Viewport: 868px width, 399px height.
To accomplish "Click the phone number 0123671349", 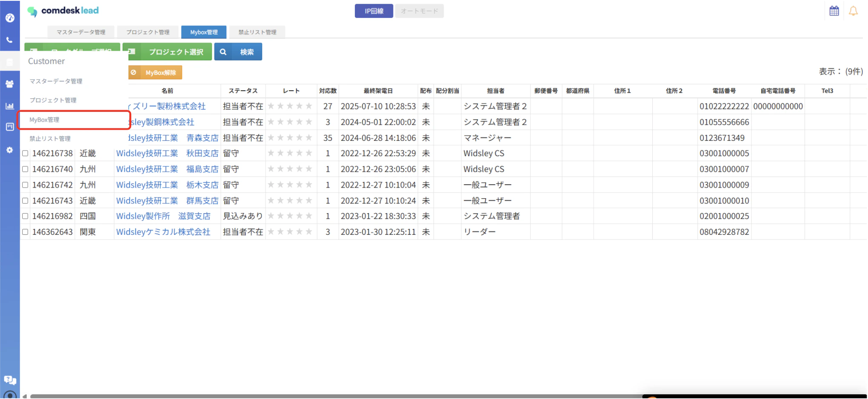I will [x=722, y=138].
